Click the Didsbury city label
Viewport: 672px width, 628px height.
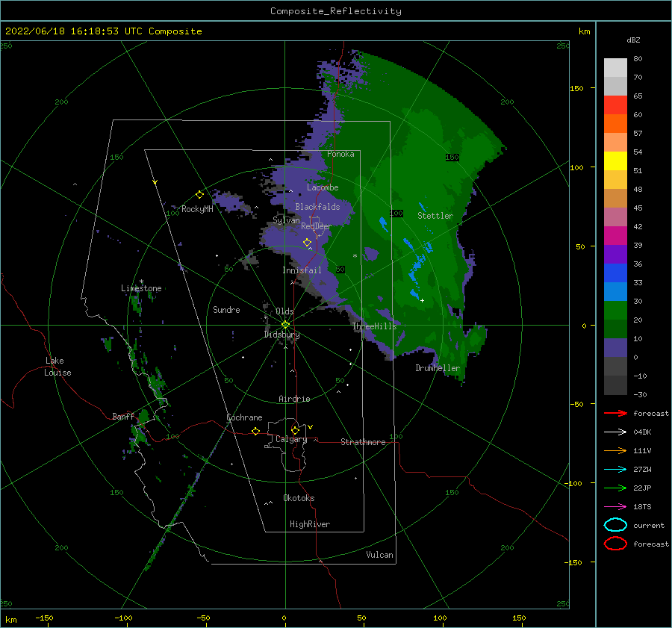point(281,335)
